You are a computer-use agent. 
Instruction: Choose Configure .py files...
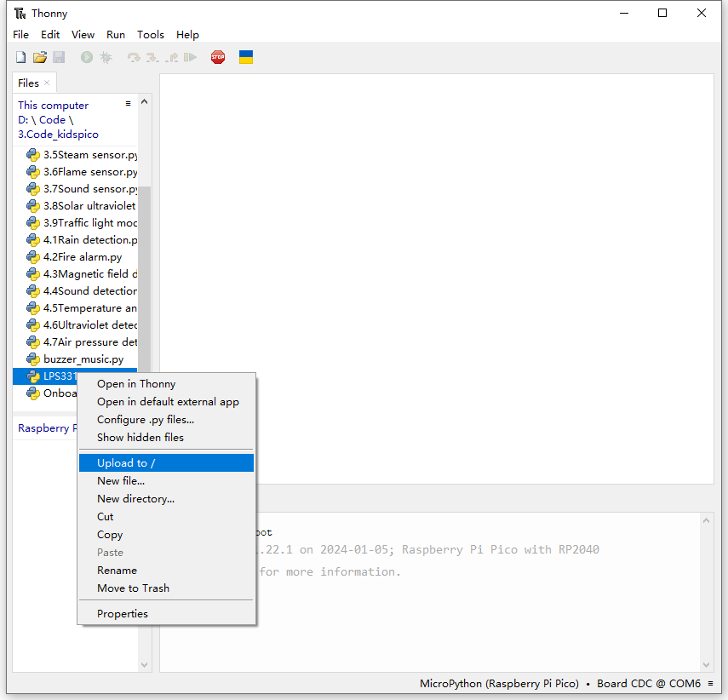(x=166, y=420)
